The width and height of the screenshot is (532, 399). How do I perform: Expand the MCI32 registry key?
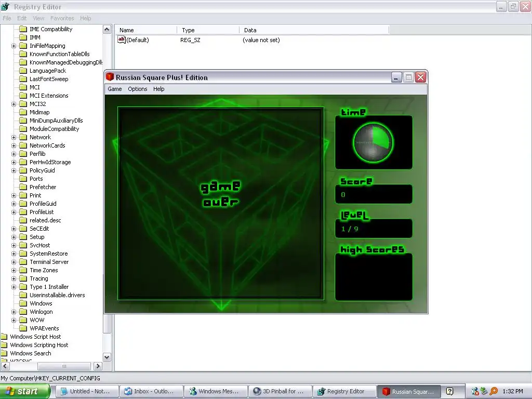(x=14, y=104)
